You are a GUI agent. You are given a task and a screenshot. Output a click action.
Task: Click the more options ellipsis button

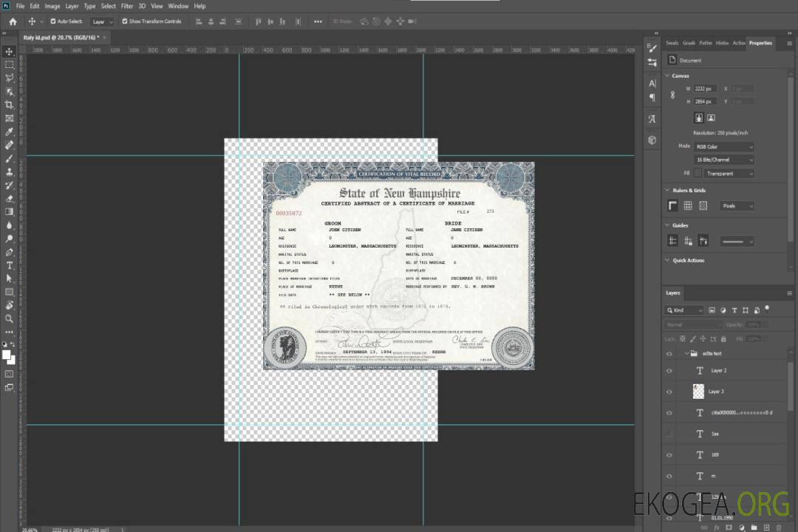tap(318, 21)
